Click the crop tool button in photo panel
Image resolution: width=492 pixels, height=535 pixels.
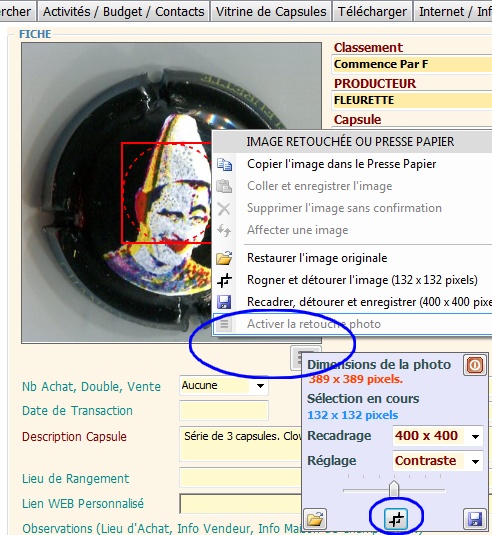click(396, 519)
